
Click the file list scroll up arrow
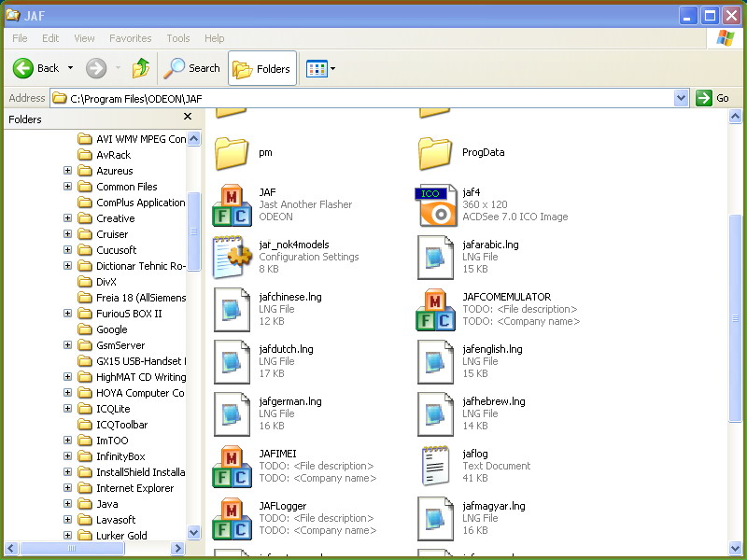(736, 116)
